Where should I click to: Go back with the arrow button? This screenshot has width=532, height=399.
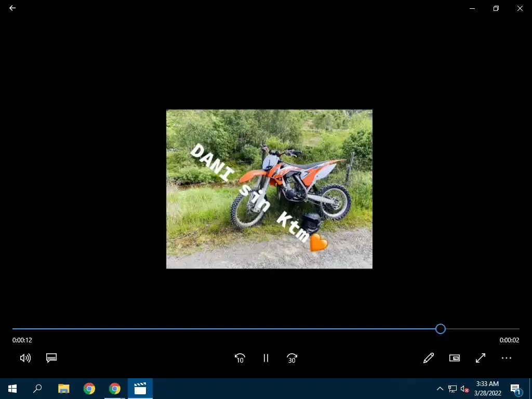tap(12, 8)
